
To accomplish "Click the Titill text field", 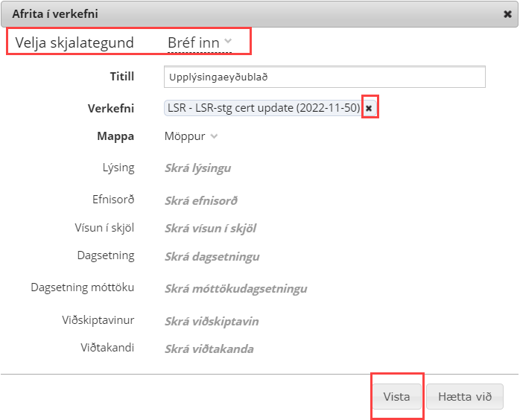I will point(324,77).
